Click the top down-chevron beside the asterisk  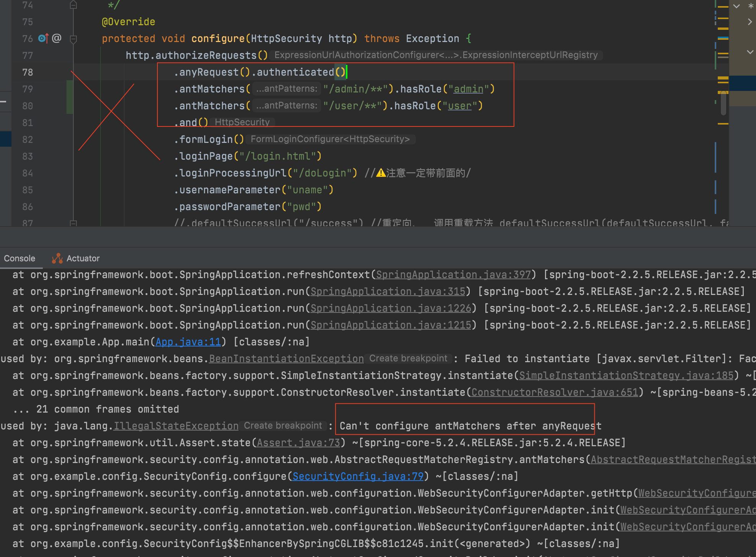point(736,6)
